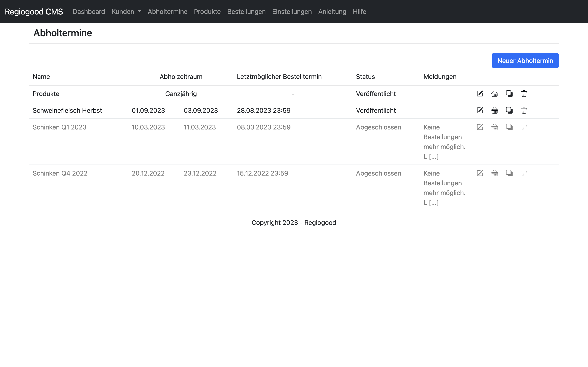Copy the Schinken Q4 2022 entry
The image size is (588, 367).
click(509, 173)
